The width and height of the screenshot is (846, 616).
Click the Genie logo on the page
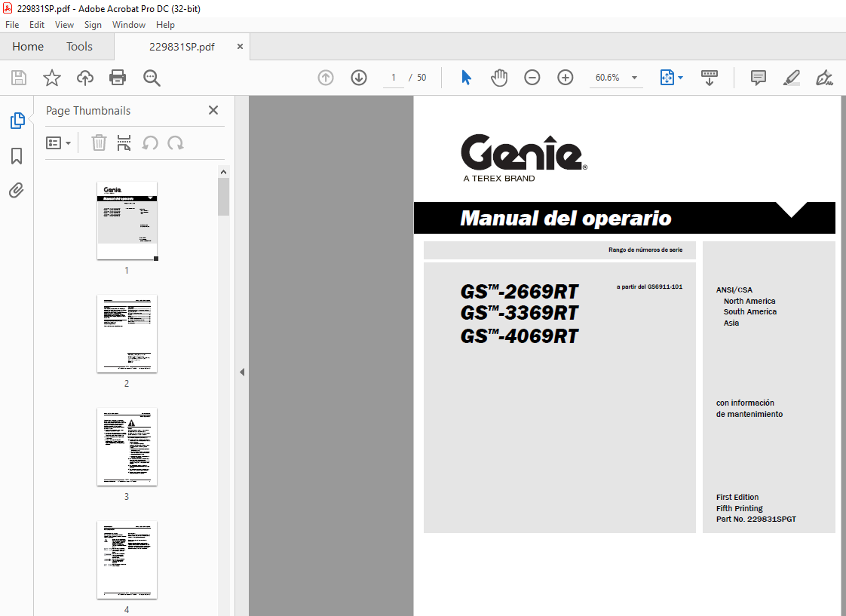click(524, 158)
